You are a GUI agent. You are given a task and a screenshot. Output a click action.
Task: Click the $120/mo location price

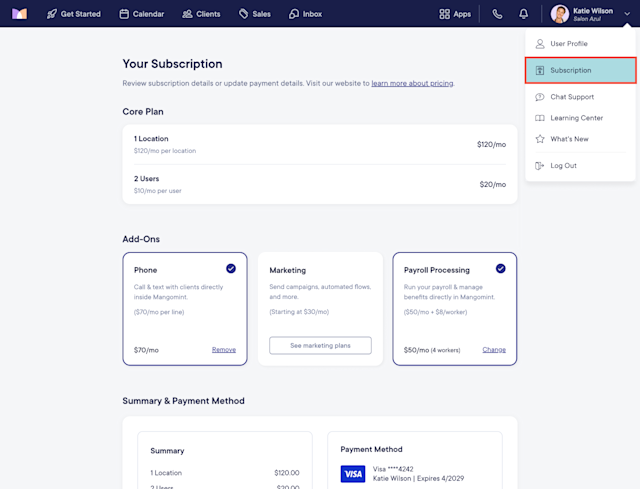[x=491, y=144]
